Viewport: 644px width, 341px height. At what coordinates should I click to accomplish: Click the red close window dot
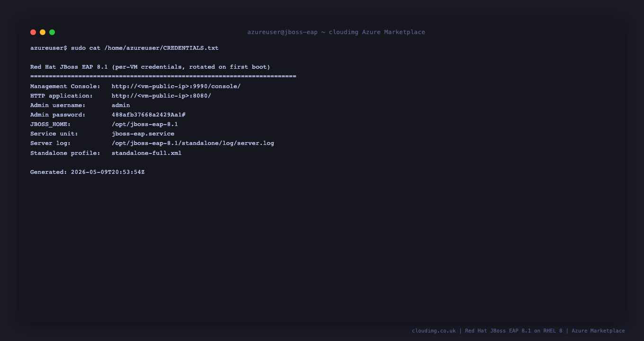tap(33, 32)
